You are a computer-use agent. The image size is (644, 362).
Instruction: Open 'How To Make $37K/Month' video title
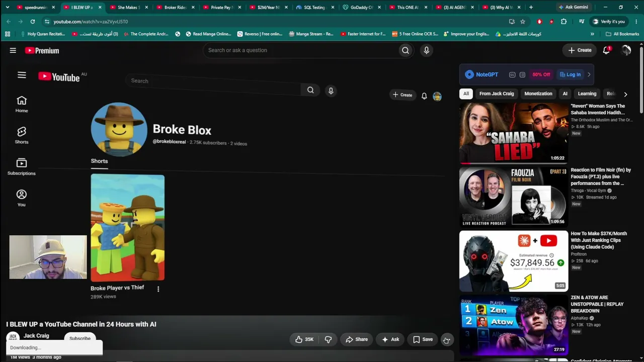click(599, 240)
